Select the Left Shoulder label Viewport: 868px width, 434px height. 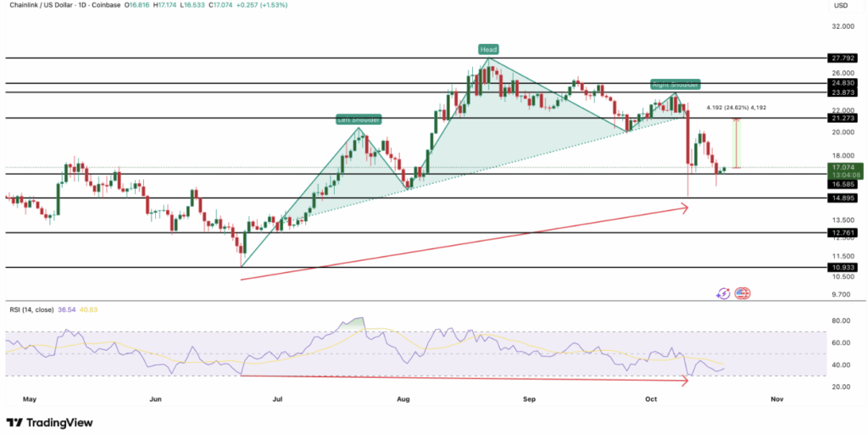click(x=357, y=120)
